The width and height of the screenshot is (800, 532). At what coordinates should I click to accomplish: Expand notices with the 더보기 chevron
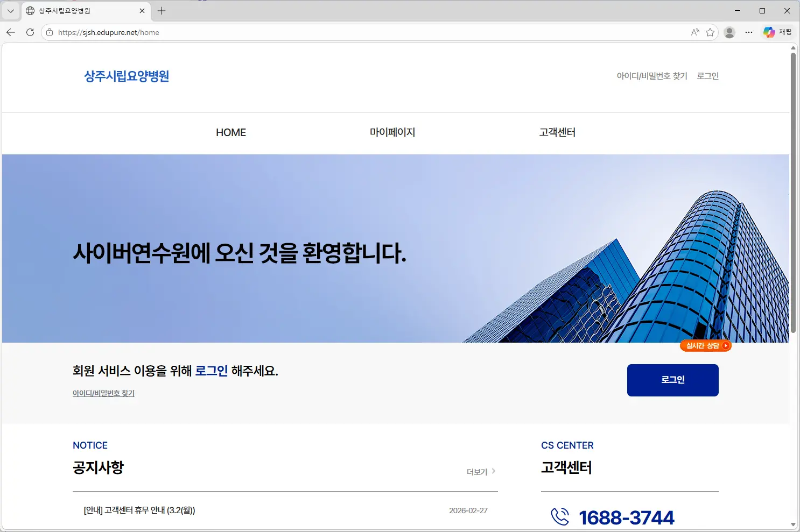481,471
